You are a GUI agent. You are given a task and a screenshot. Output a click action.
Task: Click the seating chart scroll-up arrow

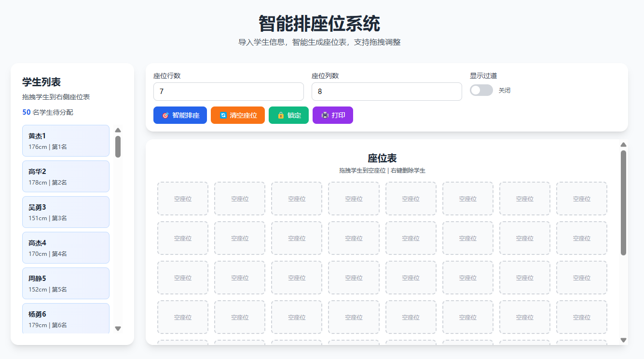pos(623,145)
